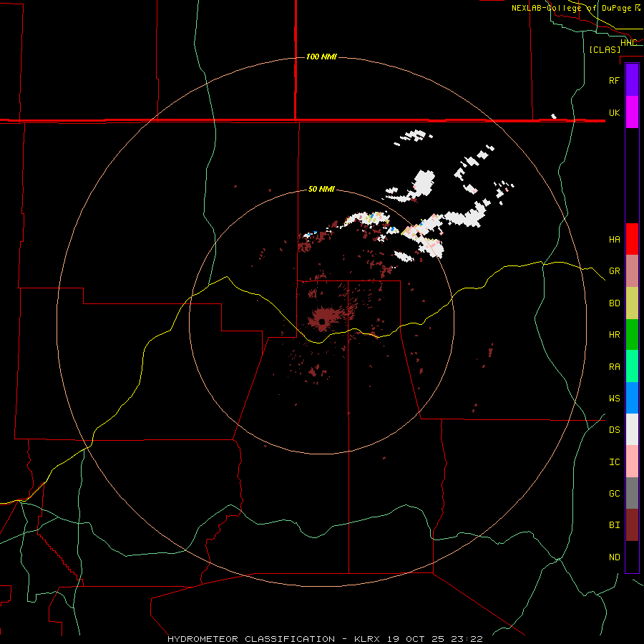Click the 'RA' legend label
The height and width of the screenshot is (644, 644).
click(614, 367)
